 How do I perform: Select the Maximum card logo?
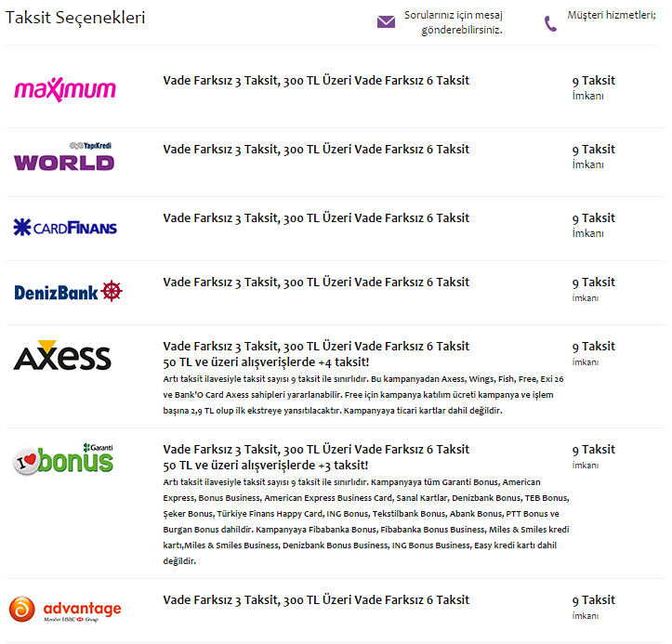(x=65, y=89)
